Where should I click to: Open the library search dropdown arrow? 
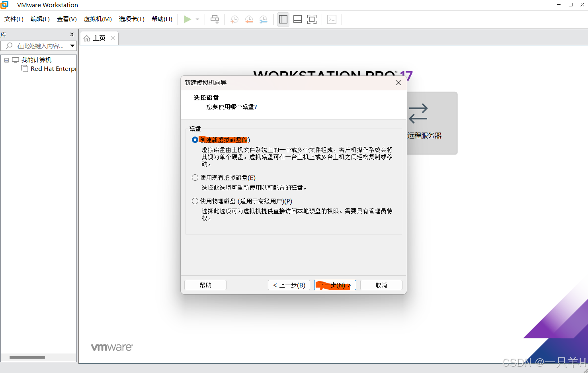72,46
